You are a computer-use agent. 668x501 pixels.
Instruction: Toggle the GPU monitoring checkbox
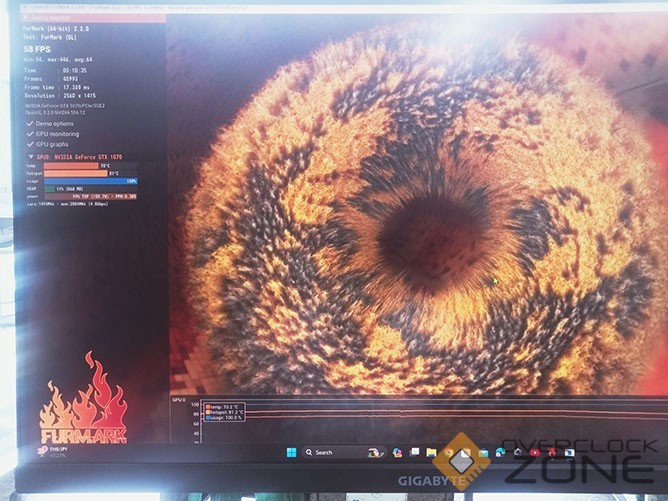[30, 134]
